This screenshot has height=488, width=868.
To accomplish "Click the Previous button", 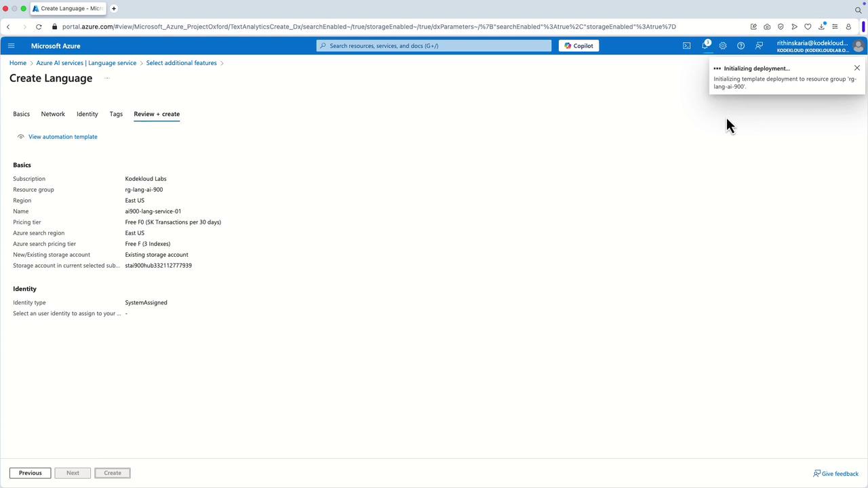I will tap(31, 473).
